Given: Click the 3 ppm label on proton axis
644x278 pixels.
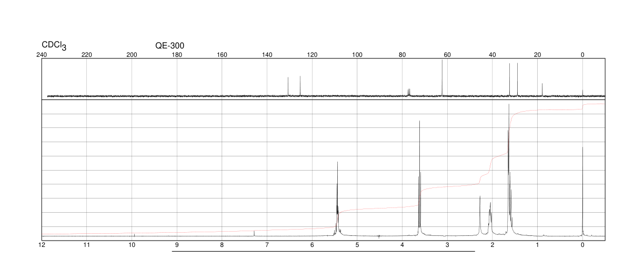Looking at the screenshot, I should 447,245.
